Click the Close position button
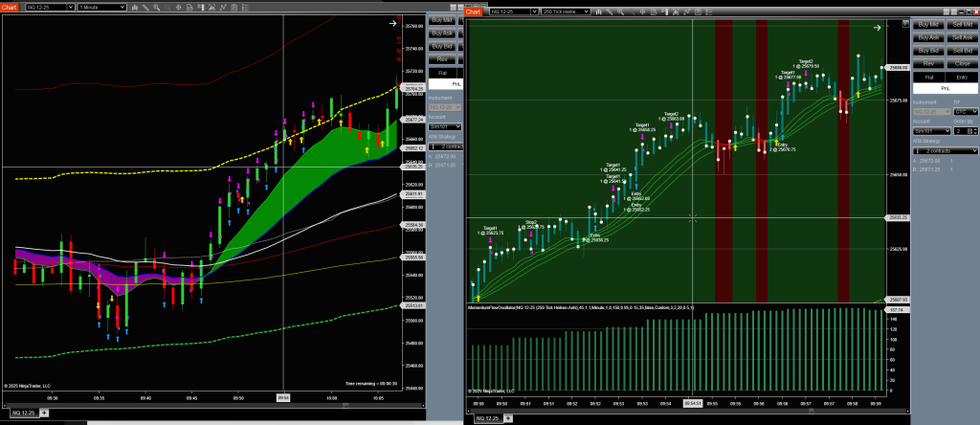Screen dimensions: 980x425 (x=963, y=62)
